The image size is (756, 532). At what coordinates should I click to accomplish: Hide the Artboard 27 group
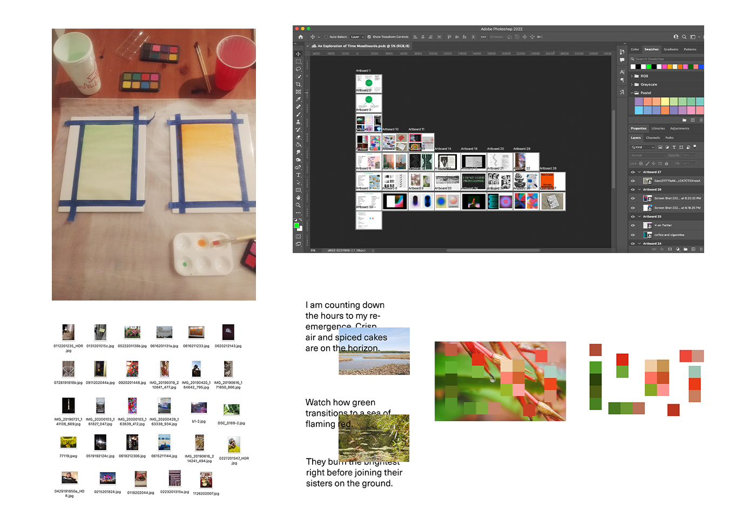(x=633, y=172)
